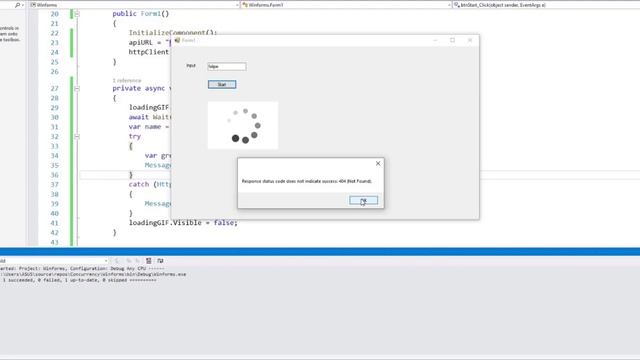
Task: Click the Form1 window title bar icon
Action: [x=177, y=40]
